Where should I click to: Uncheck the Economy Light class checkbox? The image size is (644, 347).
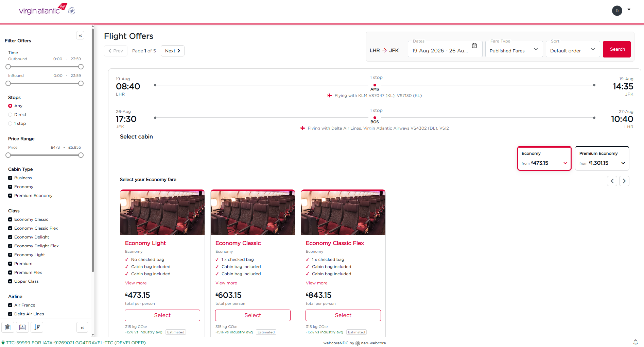pos(10,255)
